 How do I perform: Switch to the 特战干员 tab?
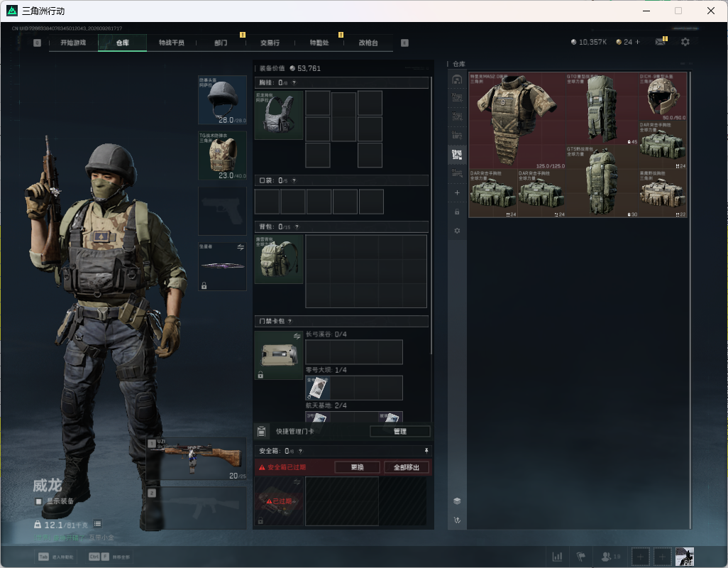tap(171, 43)
